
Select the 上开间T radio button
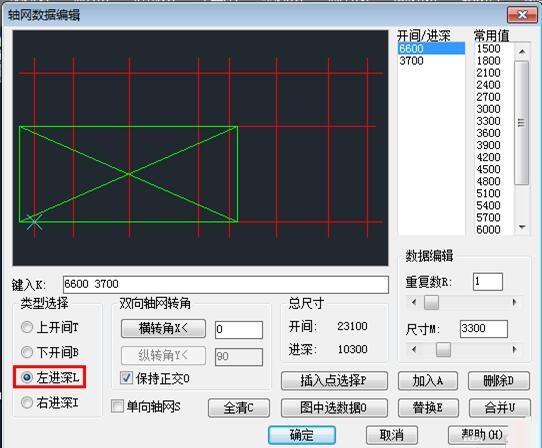click(x=27, y=327)
